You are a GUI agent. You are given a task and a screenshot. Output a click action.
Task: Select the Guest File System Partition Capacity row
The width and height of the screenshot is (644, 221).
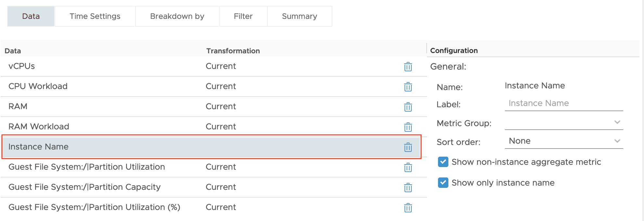[213, 187]
